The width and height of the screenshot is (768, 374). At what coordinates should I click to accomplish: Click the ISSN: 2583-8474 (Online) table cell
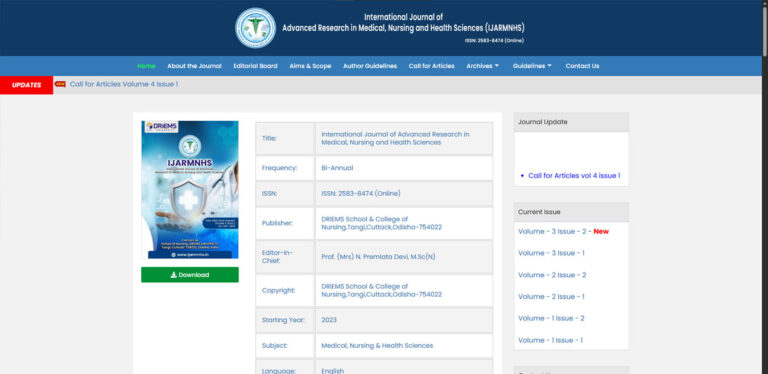point(404,193)
